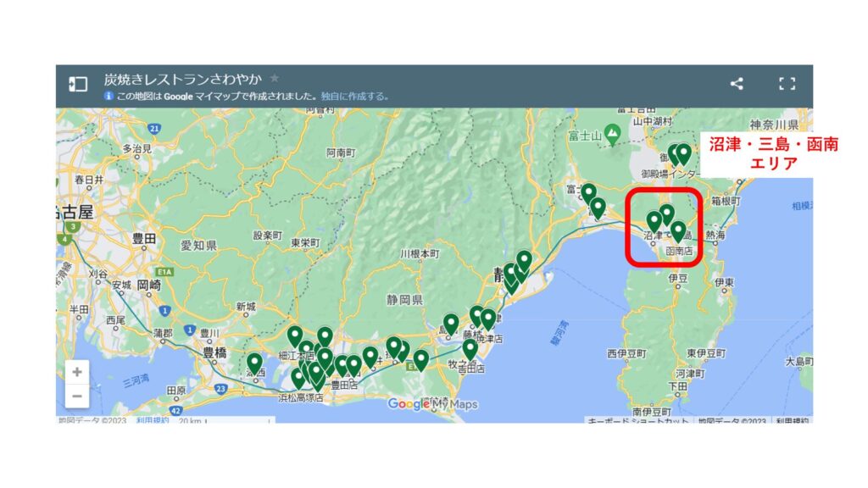Click the 阿南町 town label
This screenshot has width=868, height=488.
pyautogui.click(x=341, y=152)
